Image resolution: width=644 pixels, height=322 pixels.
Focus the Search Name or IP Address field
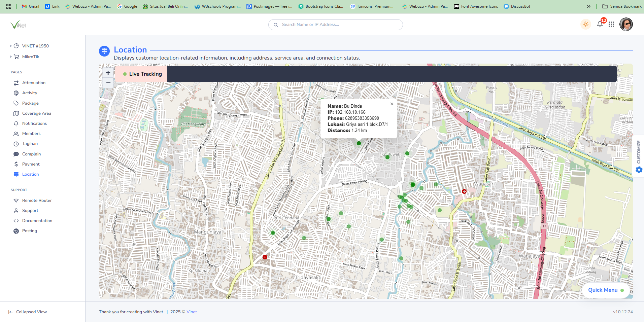click(335, 25)
